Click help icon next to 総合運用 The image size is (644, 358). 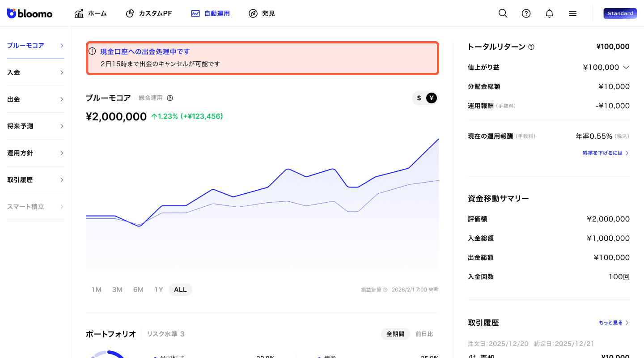(x=170, y=98)
